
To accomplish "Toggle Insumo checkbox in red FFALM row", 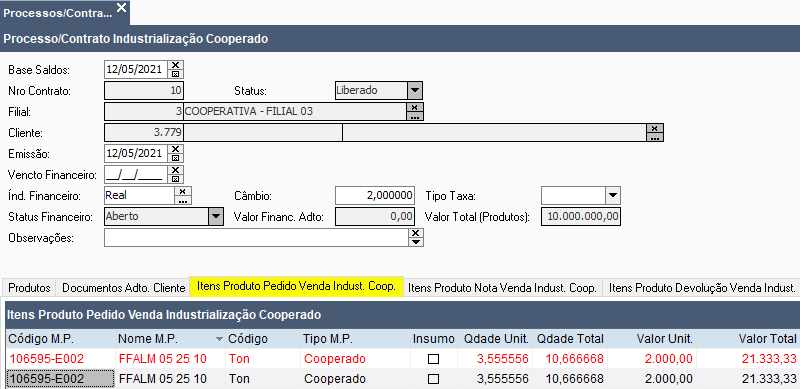I will point(433,359).
